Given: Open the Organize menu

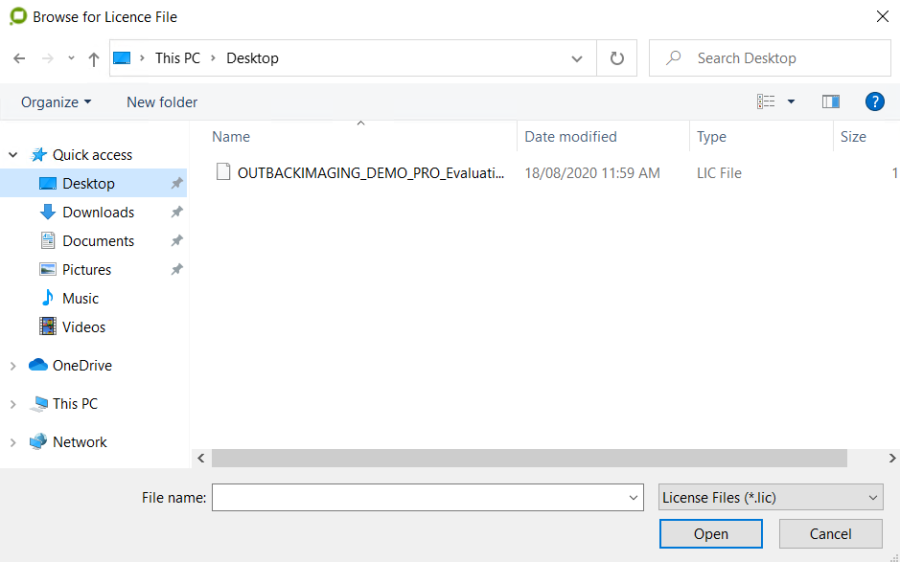Looking at the screenshot, I should click(56, 102).
